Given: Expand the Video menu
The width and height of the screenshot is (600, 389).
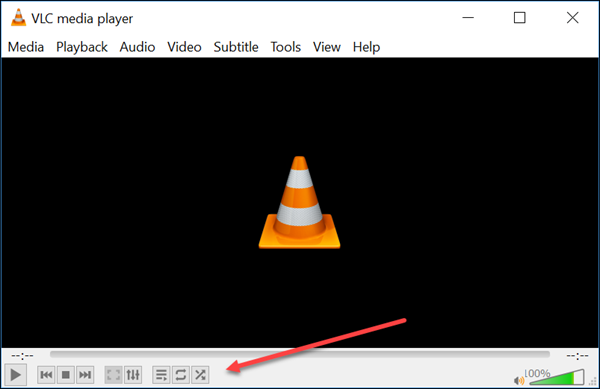Looking at the screenshot, I should click(x=184, y=47).
